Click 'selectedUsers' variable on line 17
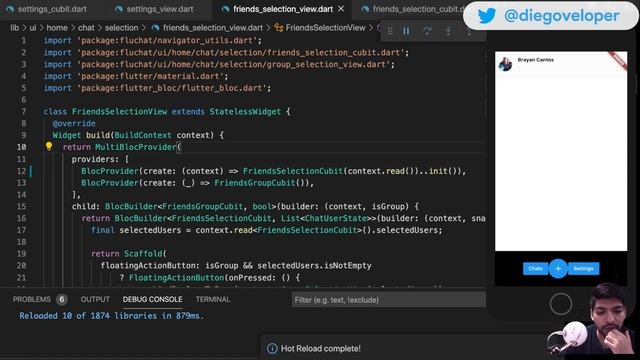This screenshot has width=640, height=360. coord(150,230)
